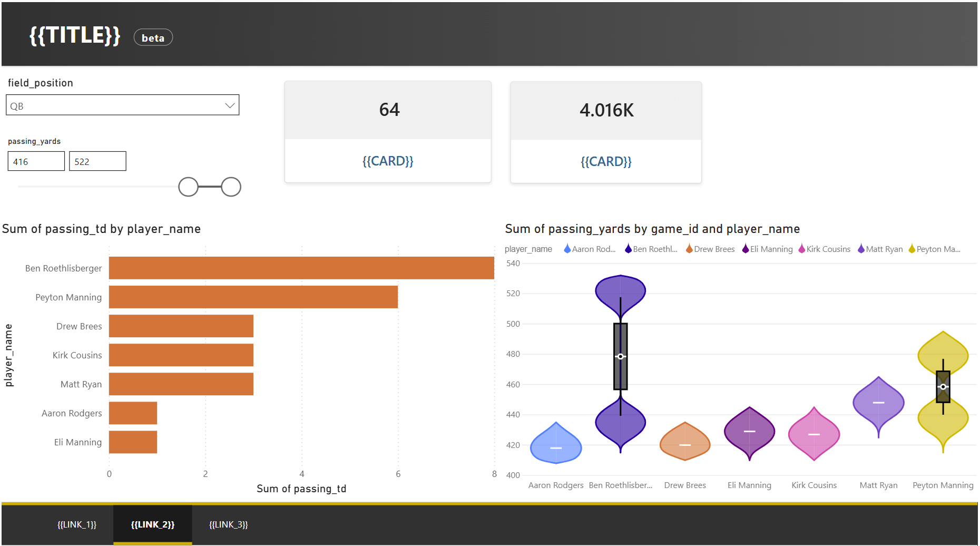Image resolution: width=980 pixels, height=546 pixels.
Task: Click the Kirk Cousins legend droplet icon
Action: point(802,249)
